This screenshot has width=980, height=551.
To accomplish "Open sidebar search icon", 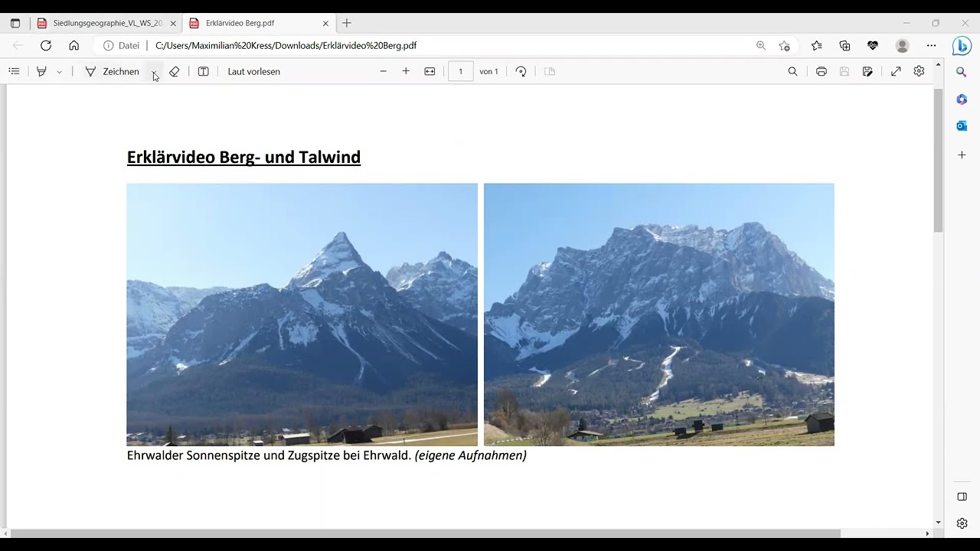I will pyautogui.click(x=962, y=72).
